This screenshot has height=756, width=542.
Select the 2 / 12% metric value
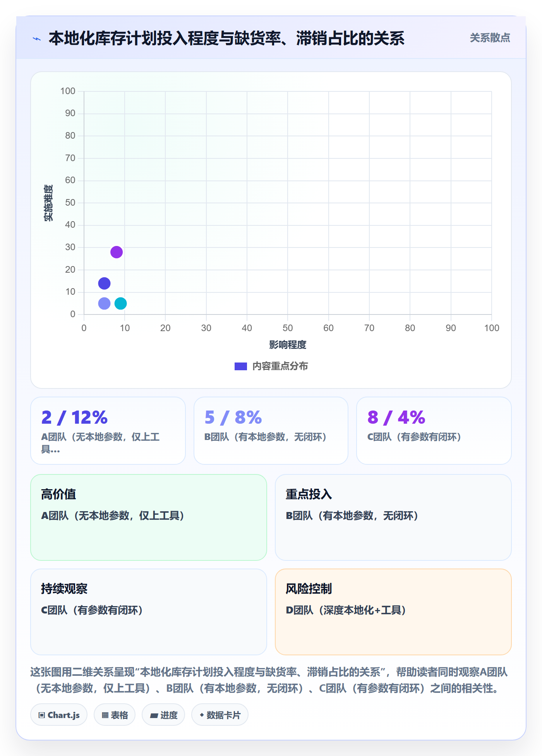[74, 418]
